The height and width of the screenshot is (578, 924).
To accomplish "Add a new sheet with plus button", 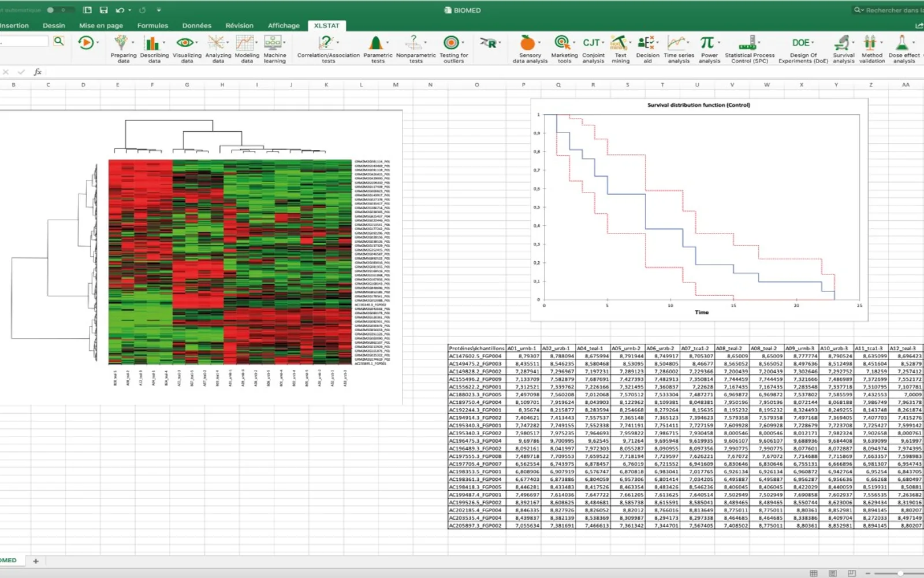I will [36, 561].
